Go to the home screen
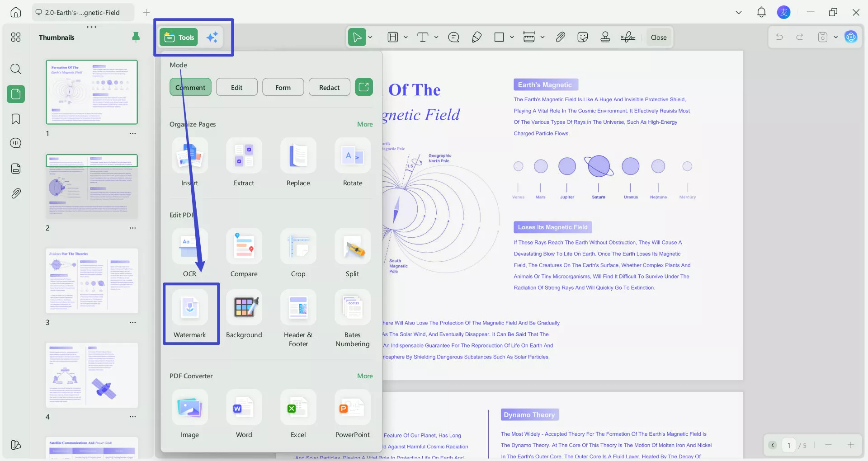868x461 pixels. (x=16, y=13)
